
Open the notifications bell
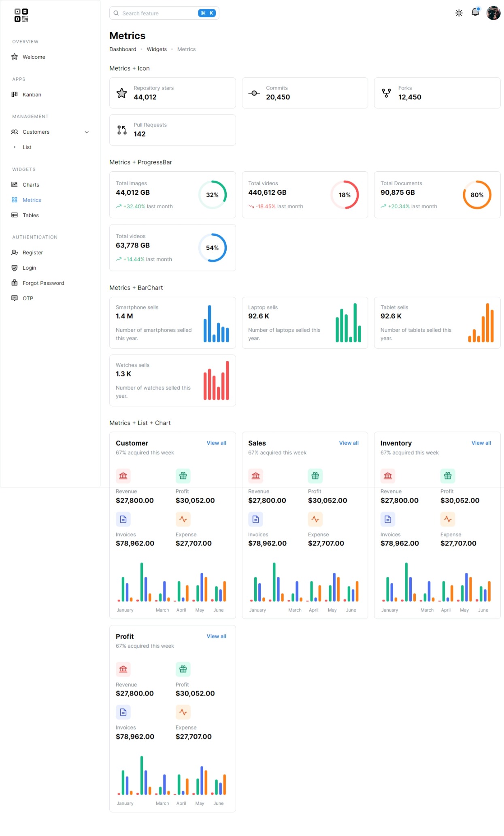pos(475,13)
